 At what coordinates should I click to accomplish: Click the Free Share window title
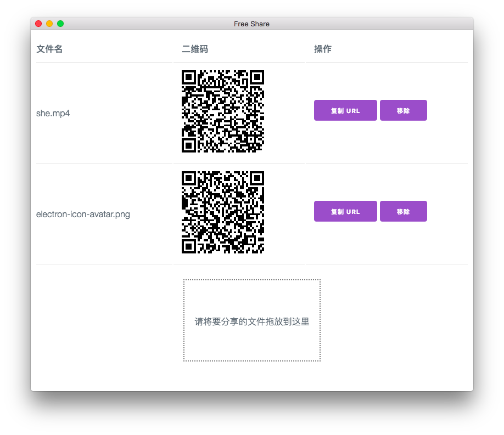(251, 24)
